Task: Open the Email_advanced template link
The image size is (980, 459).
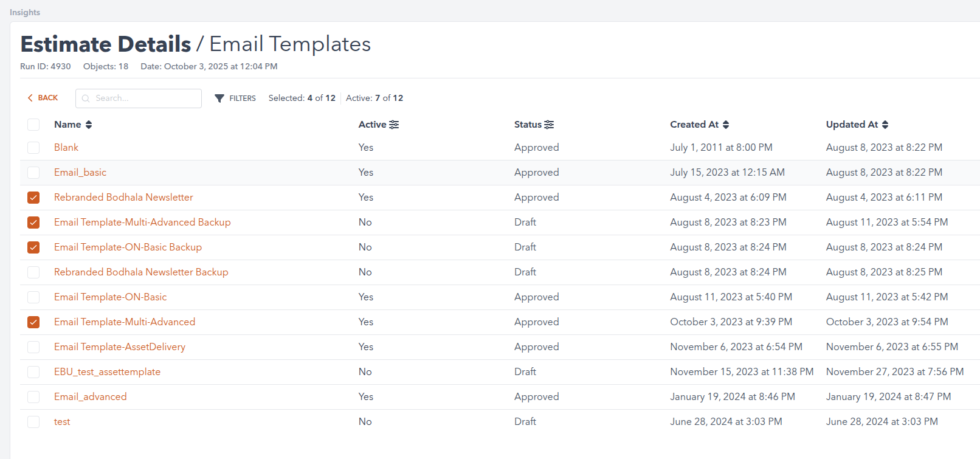Action: tap(90, 397)
